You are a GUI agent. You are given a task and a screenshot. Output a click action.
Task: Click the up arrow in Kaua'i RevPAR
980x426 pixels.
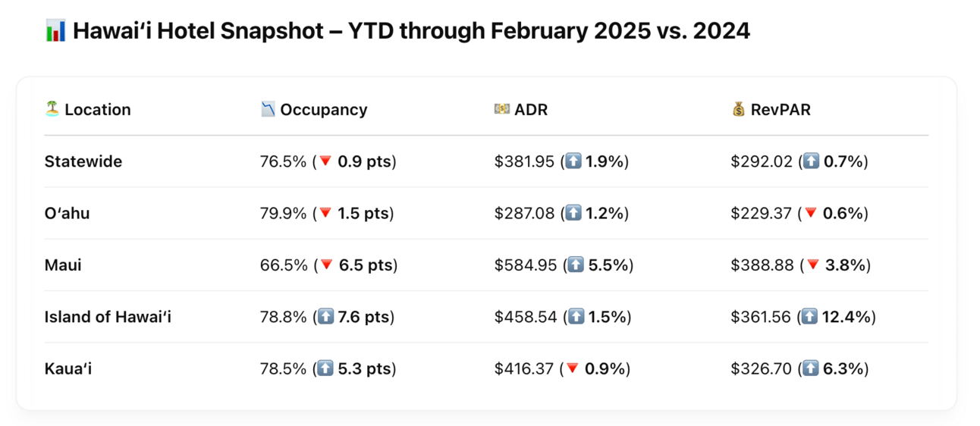(811, 369)
